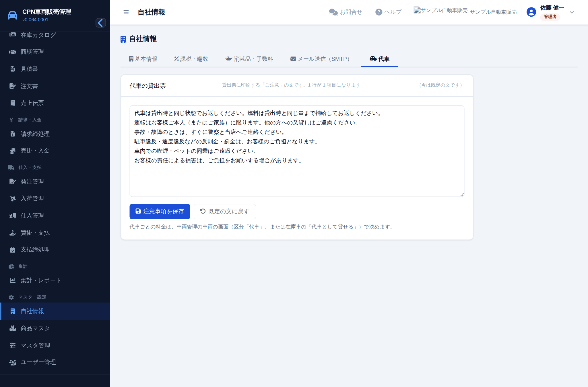Click the textarea resize handle corner
Image resolution: width=588 pixels, height=387 pixels.
click(x=462, y=194)
